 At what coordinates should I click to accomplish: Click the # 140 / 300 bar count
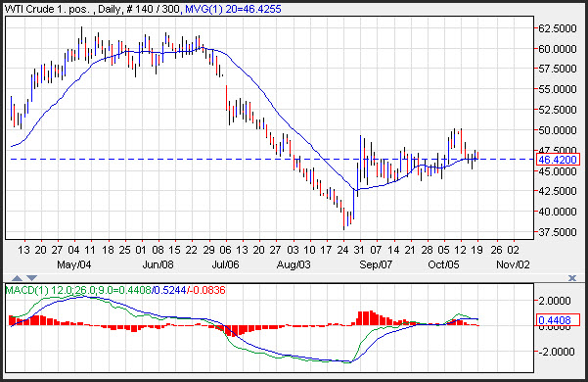[x=153, y=9]
